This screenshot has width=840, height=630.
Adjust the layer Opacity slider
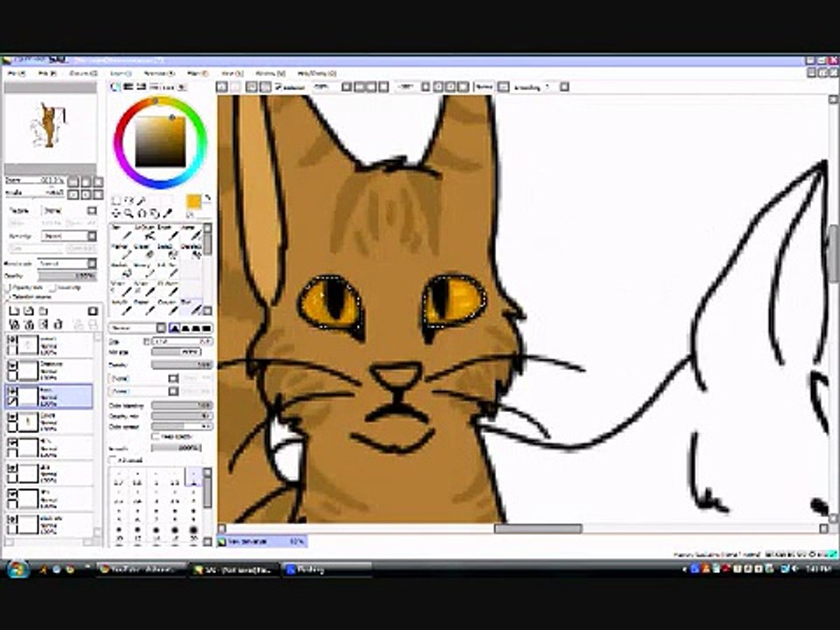click(67, 276)
